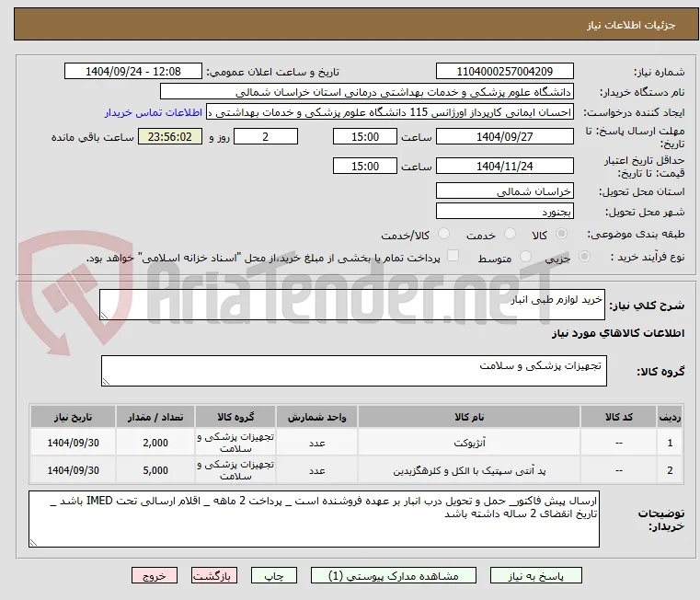Click the ایجاد کننده درخواست field
This screenshot has width=700, height=600.
pos(390,112)
